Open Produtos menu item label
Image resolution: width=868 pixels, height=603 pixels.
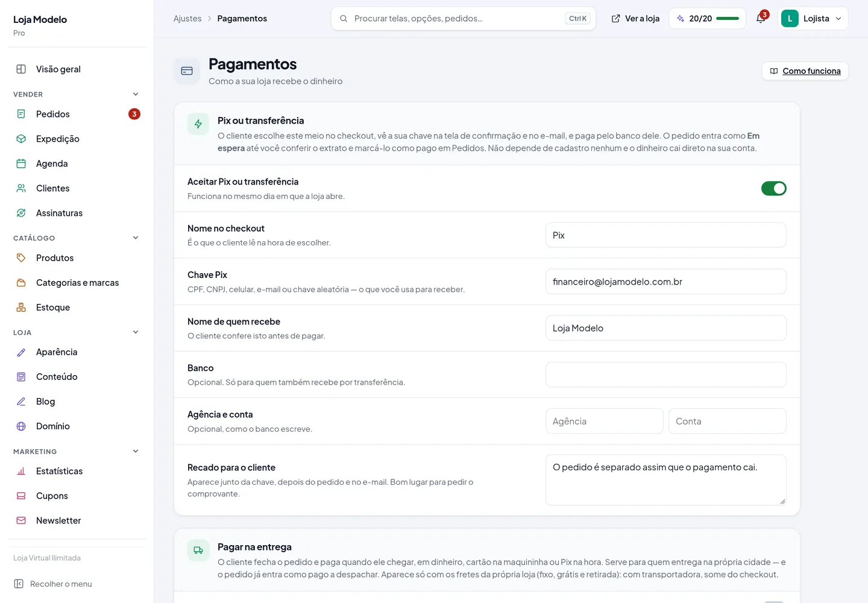[x=55, y=258]
